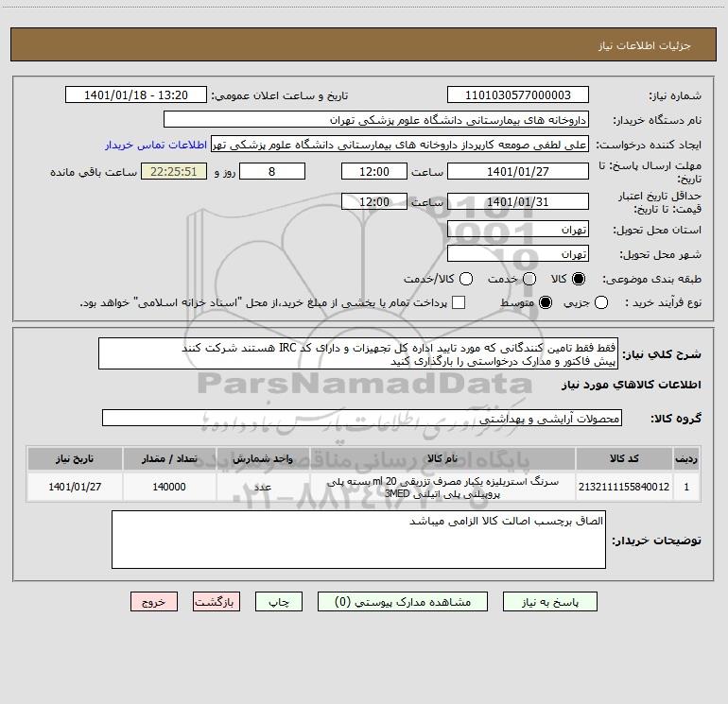Toggle the اسناد خزانه اسلامی payment checkbox
The image size is (728, 704).
click(x=459, y=302)
